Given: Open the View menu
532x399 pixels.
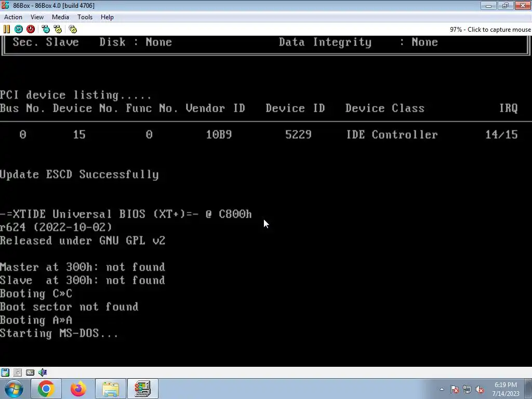Looking at the screenshot, I should pyautogui.click(x=37, y=17).
